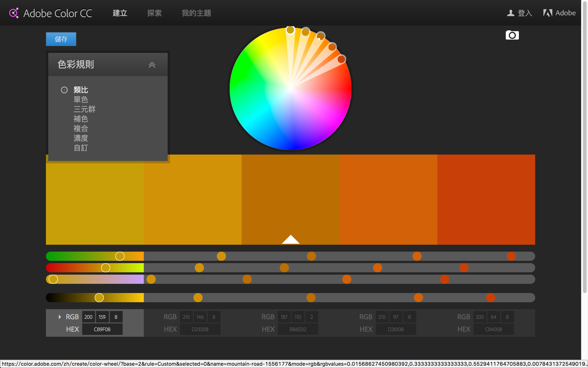The width and height of the screenshot is (588, 368).
Task: Click the 色彩規則 panel header title
Action: click(x=76, y=64)
